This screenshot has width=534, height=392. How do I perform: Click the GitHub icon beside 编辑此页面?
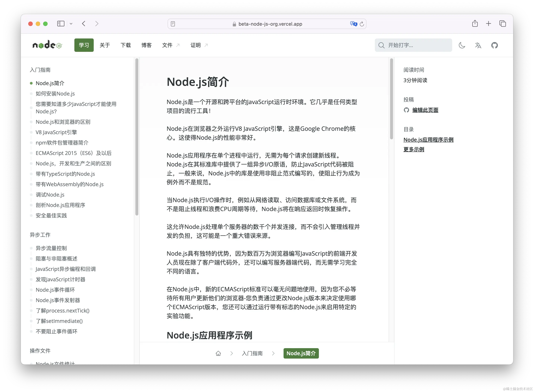tap(406, 110)
